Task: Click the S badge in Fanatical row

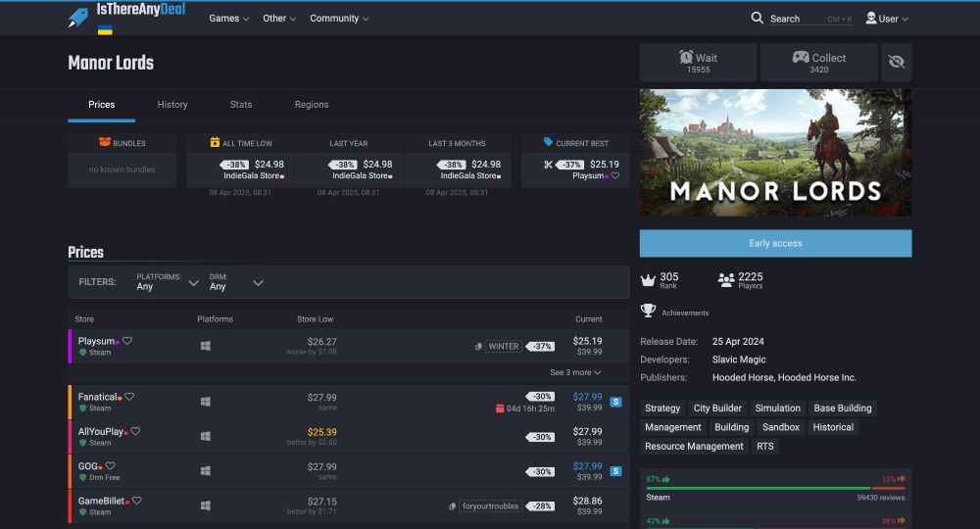Action: 615,402
